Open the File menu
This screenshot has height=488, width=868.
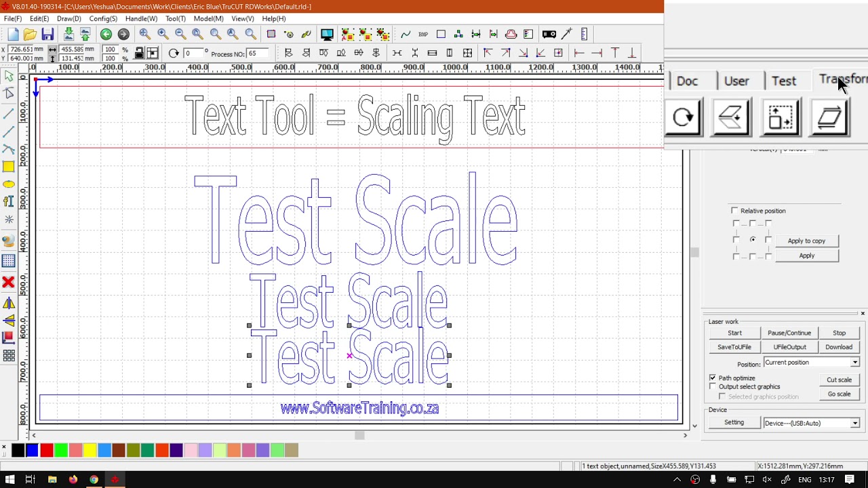point(13,18)
